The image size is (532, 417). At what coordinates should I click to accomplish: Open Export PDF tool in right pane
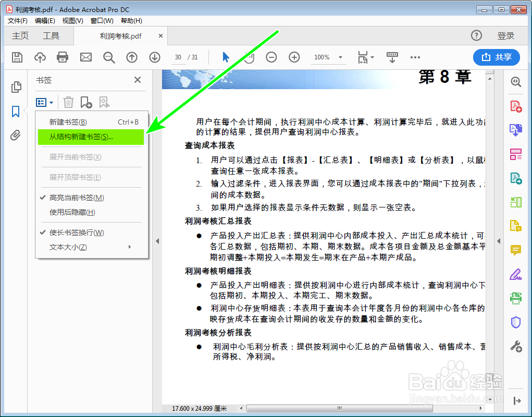coord(516,178)
